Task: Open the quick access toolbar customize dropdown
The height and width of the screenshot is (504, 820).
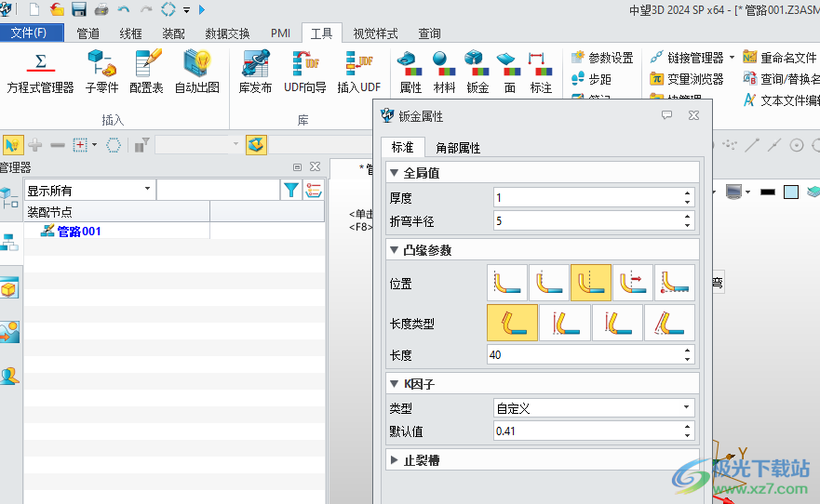Action: click(x=187, y=10)
